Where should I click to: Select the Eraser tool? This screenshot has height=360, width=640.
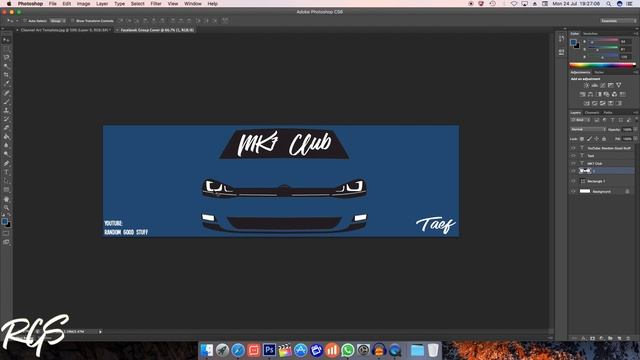click(6, 128)
